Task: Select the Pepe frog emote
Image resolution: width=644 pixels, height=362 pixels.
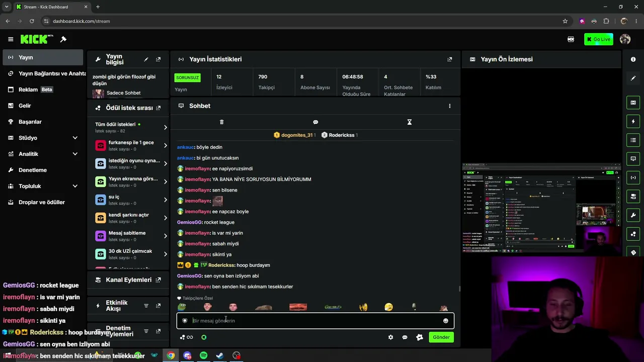Action: [x=182, y=307]
